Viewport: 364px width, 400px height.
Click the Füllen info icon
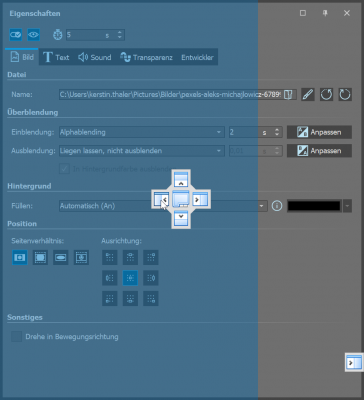(x=277, y=206)
